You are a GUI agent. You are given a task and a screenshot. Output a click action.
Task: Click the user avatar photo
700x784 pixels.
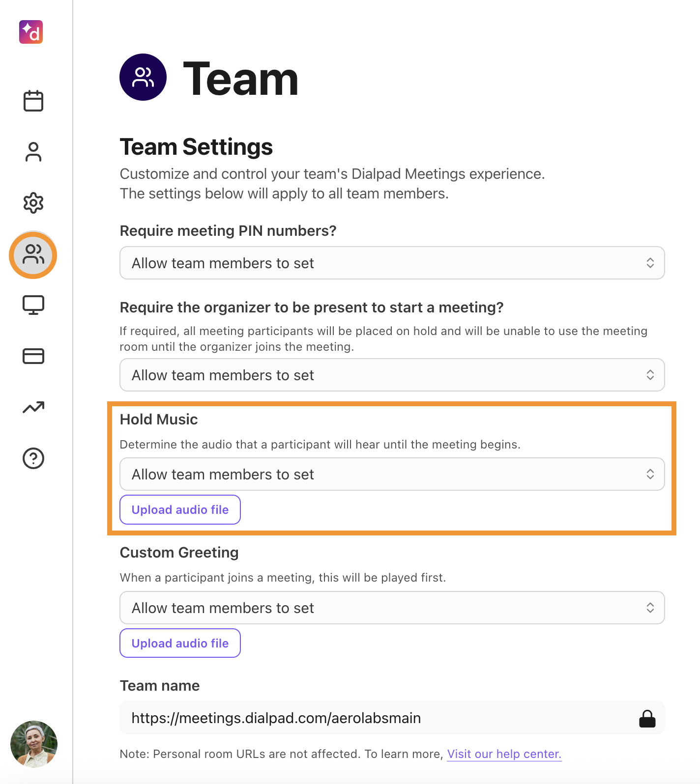34,744
